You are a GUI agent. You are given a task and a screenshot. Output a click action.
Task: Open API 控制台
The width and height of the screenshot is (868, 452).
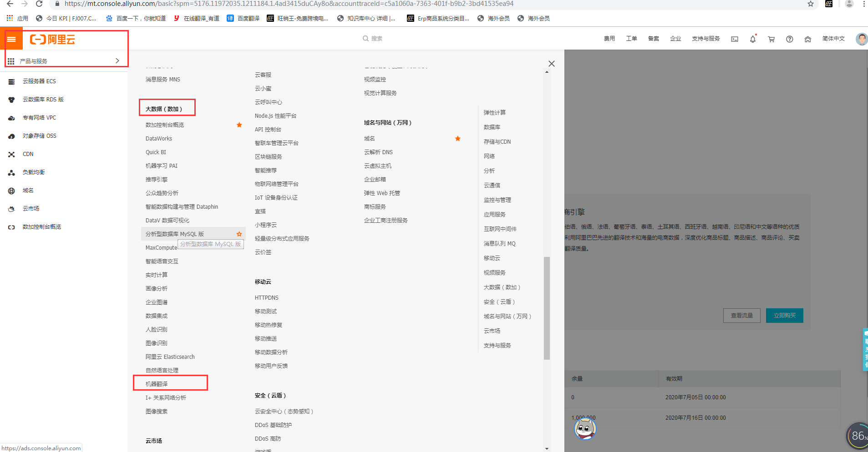pyautogui.click(x=268, y=130)
